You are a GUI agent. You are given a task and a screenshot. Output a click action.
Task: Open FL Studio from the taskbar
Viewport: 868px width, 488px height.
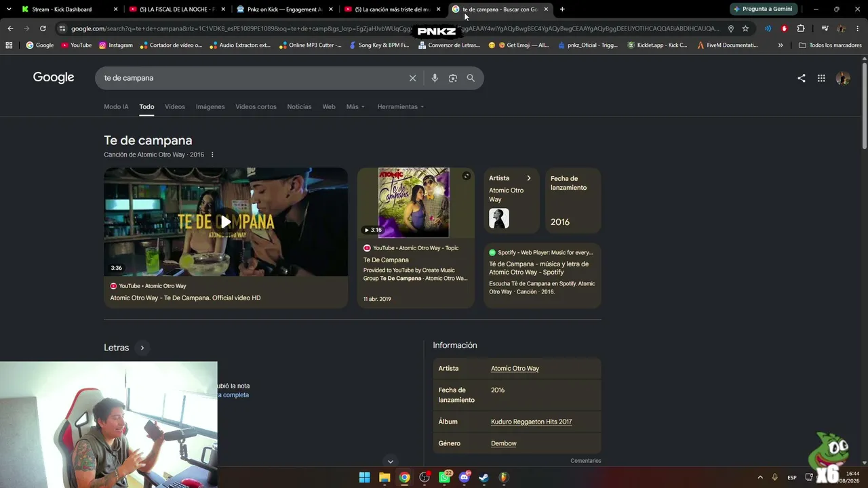[503, 477]
